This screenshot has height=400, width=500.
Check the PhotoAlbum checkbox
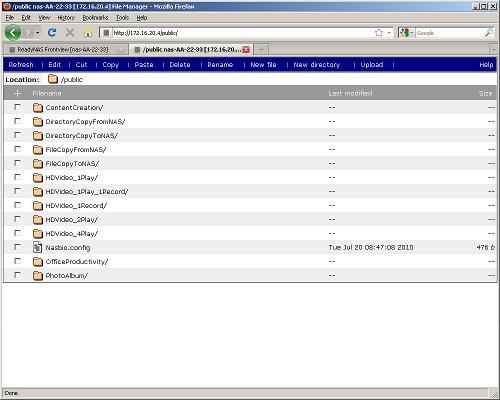click(17, 275)
